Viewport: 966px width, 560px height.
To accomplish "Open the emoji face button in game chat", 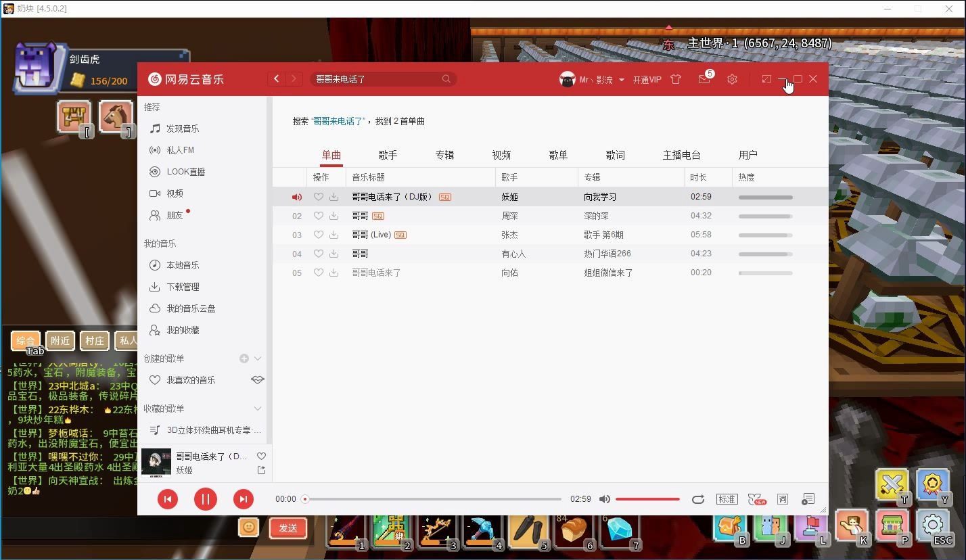I will click(249, 527).
